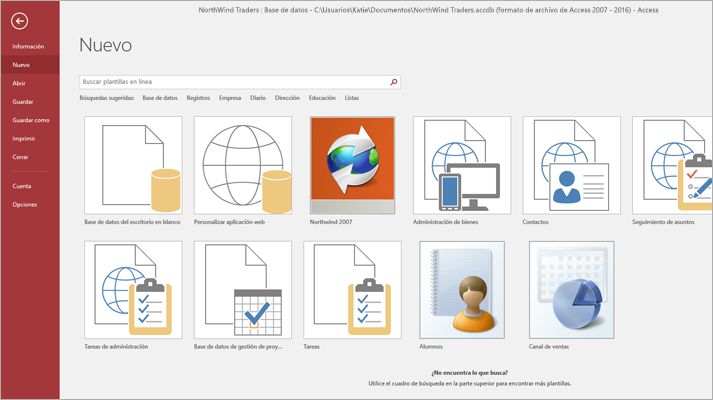This screenshot has width=713, height=400.
Task: Click the Tareas caption text
Action: pyautogui.click(x=311, y=346)
